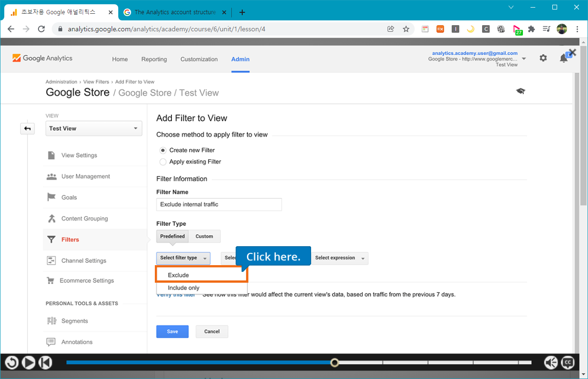Replay the lesson using the circular arrow
Viewport: 588px width, 379px height.
[12, 363]
